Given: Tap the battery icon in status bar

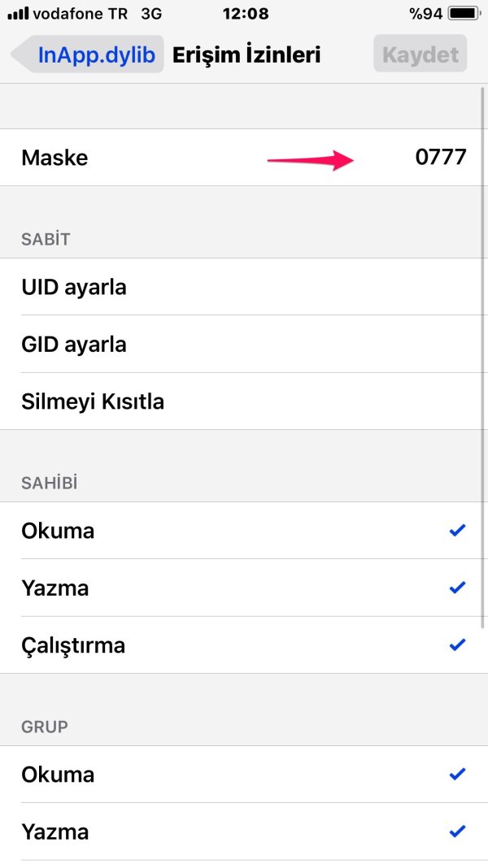Looking at the screenshot, I should click(464, 14).
